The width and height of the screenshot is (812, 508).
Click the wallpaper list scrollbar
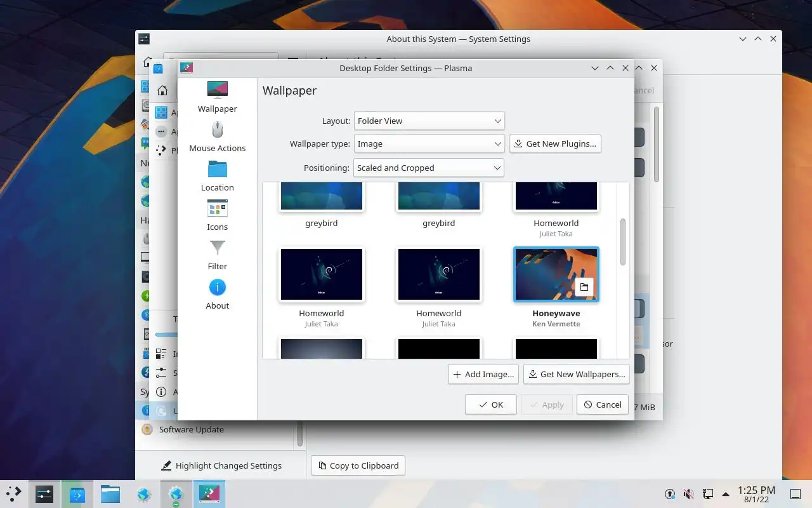pyautogui.click(x=623, y=242)
